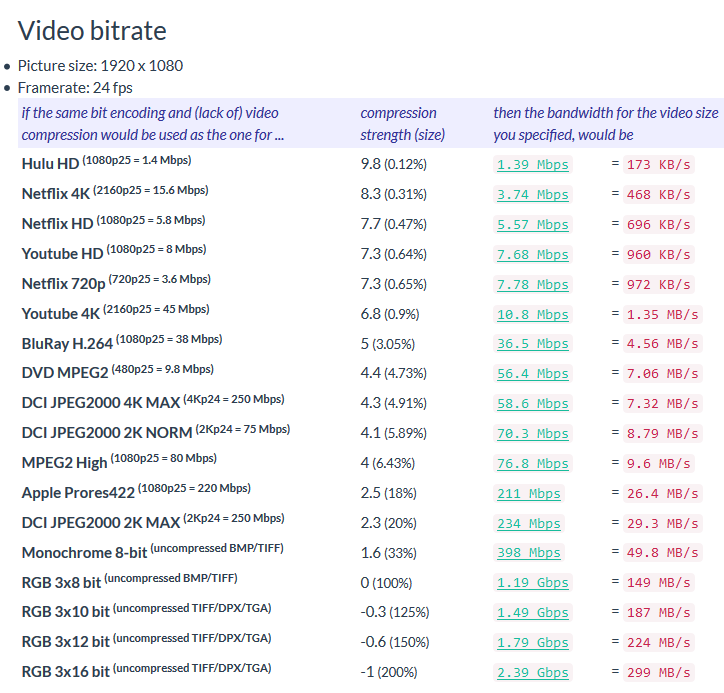The width and height of the screenshot is (724, 693).
Task: Select the 696 KB/s value
Action: 658,225
